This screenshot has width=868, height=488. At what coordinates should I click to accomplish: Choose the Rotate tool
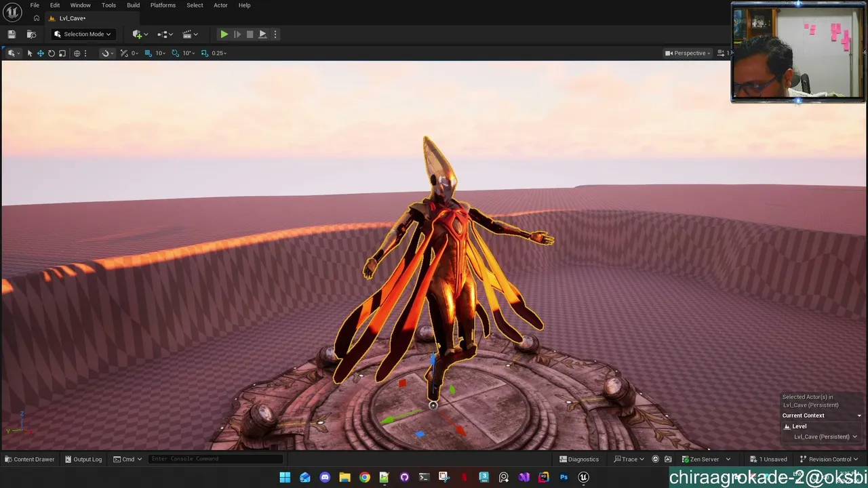click(x=52, y=53)
